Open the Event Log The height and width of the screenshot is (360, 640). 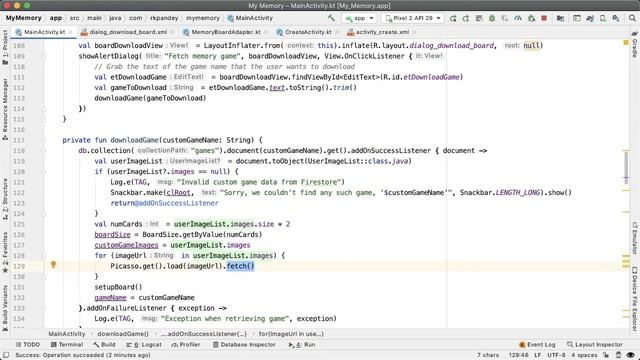pyautogui.click(x=537, y=344)
